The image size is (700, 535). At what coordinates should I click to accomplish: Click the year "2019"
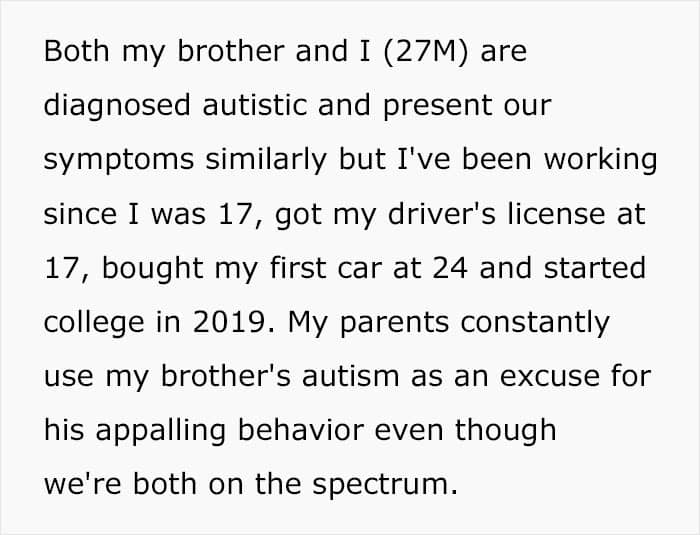(224, 323)
